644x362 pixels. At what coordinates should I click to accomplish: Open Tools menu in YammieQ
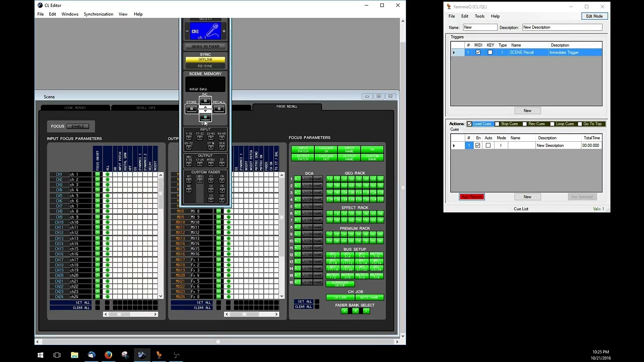click(479, 16)
